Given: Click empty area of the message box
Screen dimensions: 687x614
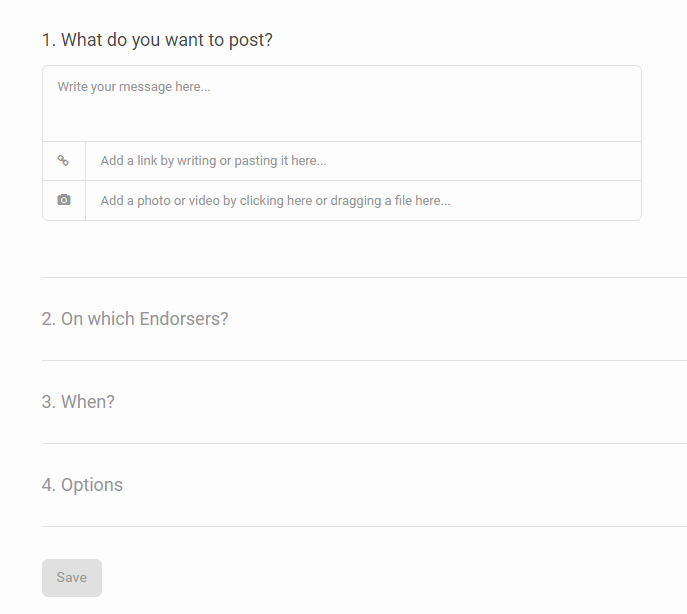Looking at the screenshot, I should [400, 115].
